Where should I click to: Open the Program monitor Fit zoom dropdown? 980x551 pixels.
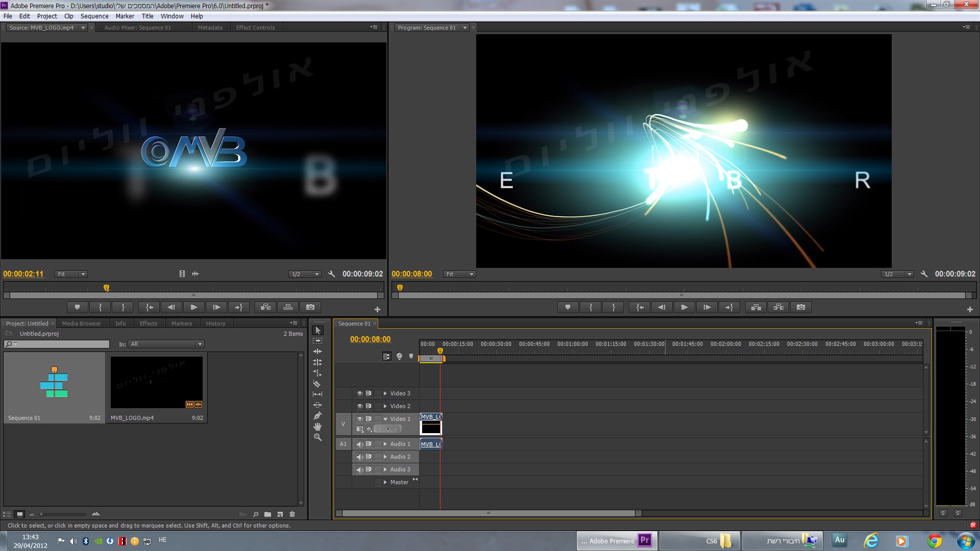click(459, 274)
